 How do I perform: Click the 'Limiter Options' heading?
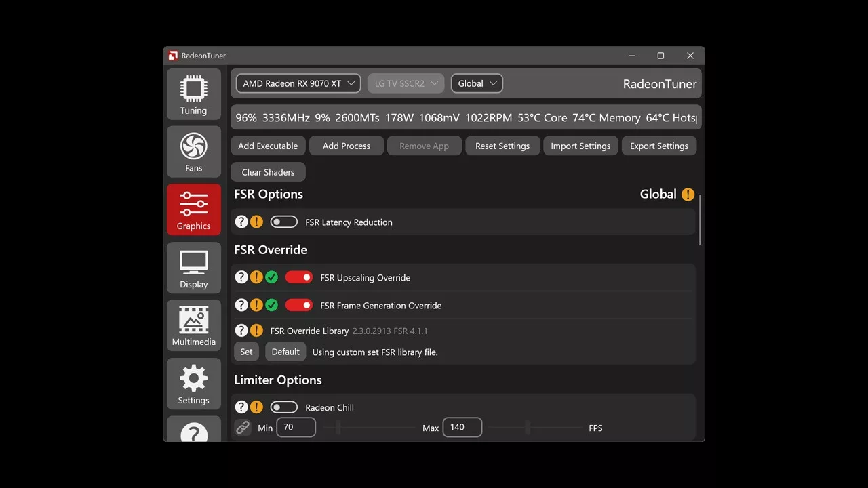(278, 380)
